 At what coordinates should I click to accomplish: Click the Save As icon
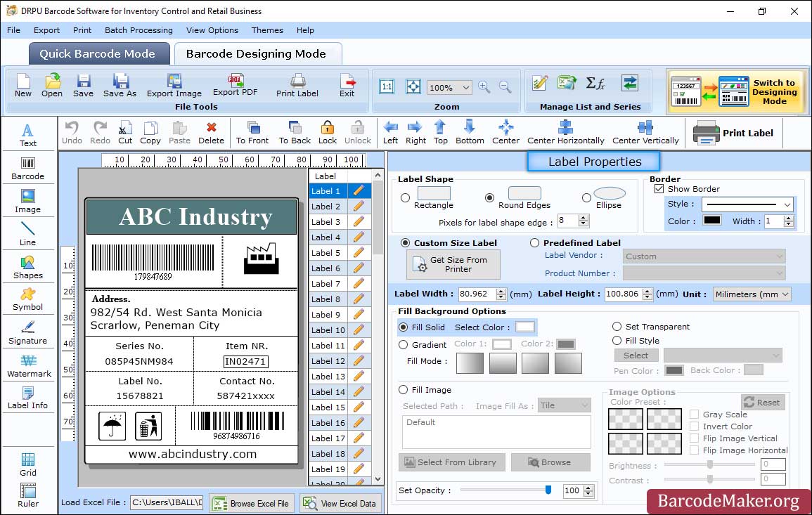(120, 86)
